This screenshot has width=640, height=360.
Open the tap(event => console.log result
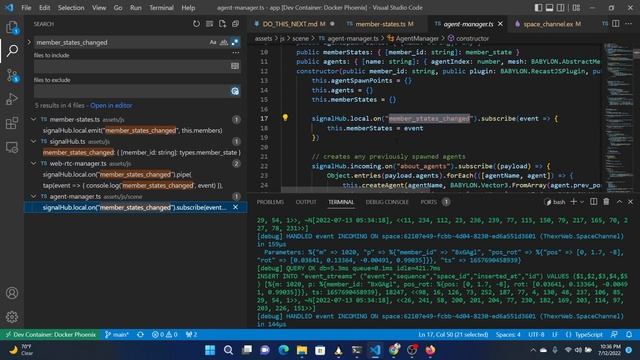pyautogui.click(x=133, y=185)
